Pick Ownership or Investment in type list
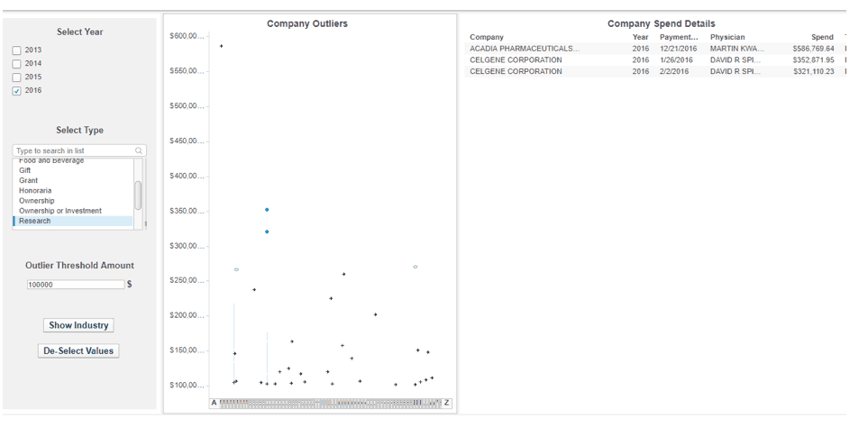The image size is (868, 427). tap(60, 211)
